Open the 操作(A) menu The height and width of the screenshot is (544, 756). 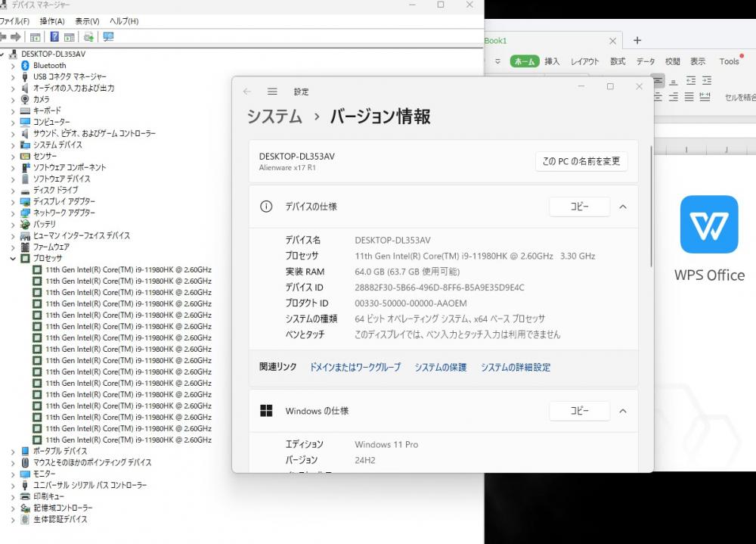pos(52,21)
